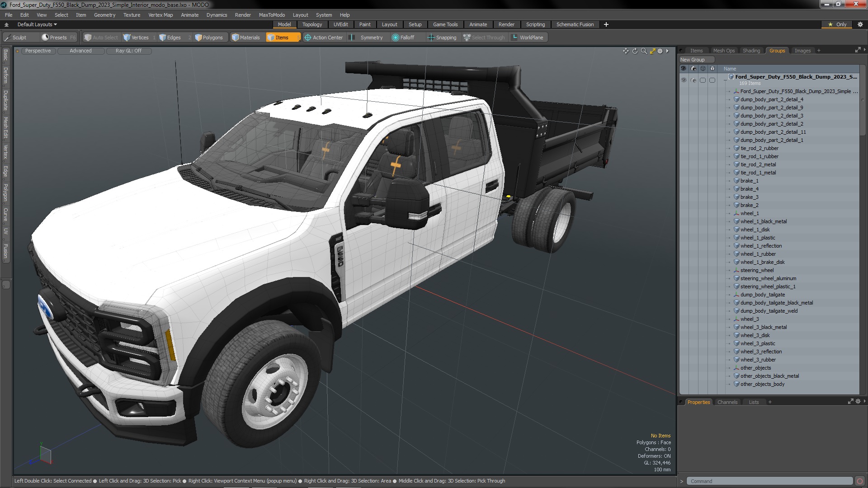Toggle Snapping on or off
This screenshot has width=868, height=488.
pyautogui.click(x=442, y=38)
